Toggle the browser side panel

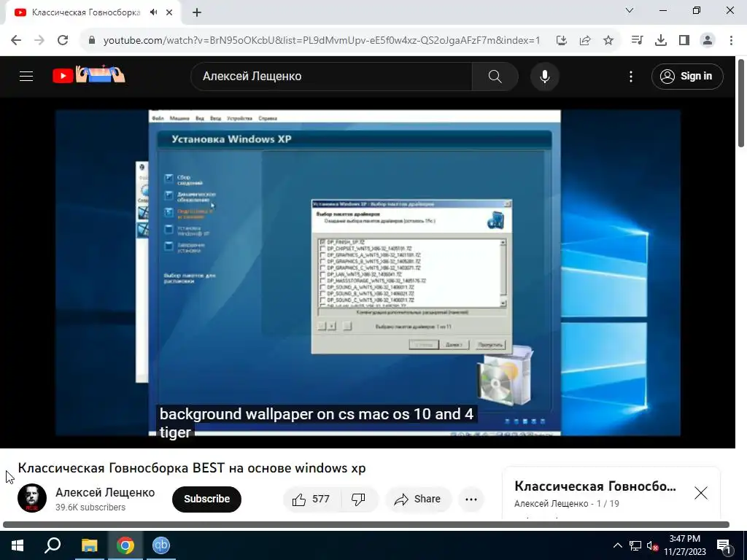684,41
